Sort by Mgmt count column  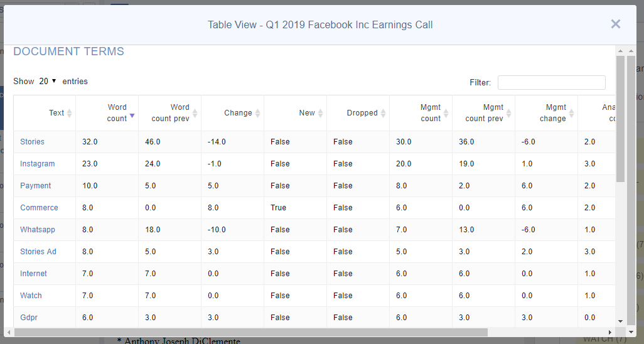click(x=421, y=113)
